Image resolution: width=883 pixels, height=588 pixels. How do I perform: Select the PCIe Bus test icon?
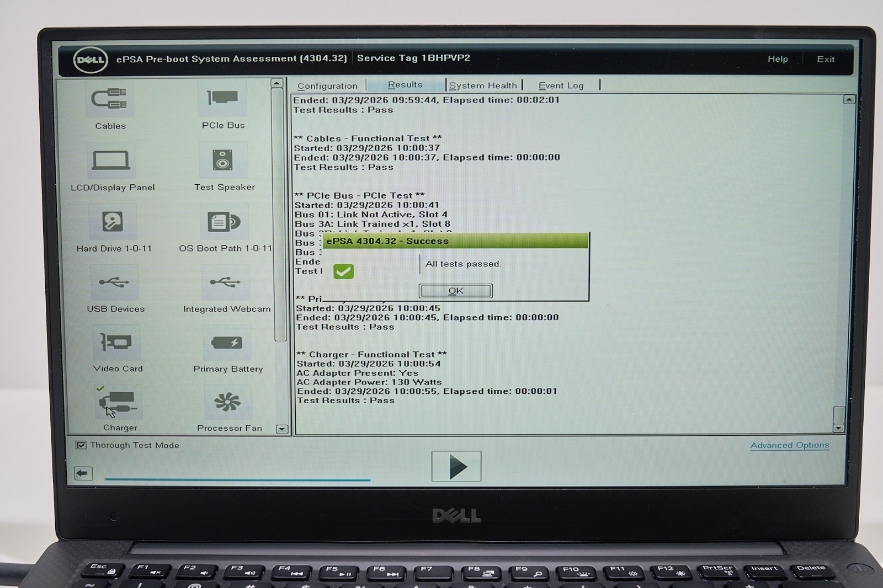(x=222, y=98)
